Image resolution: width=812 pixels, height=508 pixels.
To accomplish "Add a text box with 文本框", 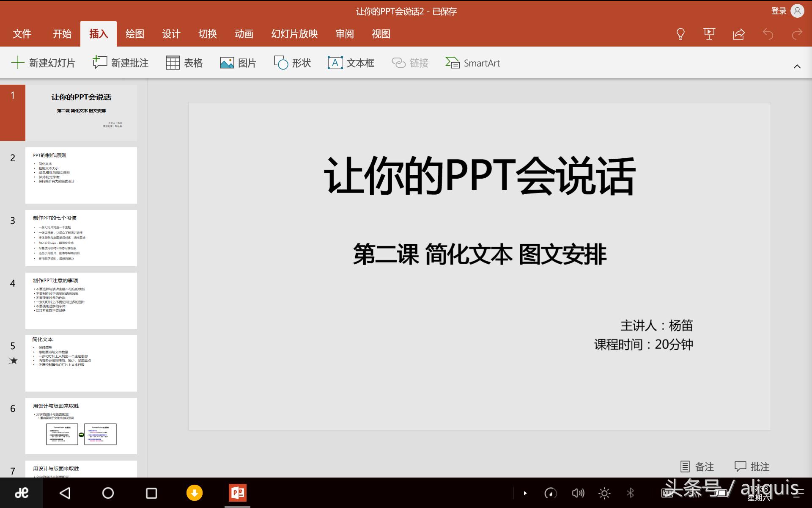I will [351, 63].
